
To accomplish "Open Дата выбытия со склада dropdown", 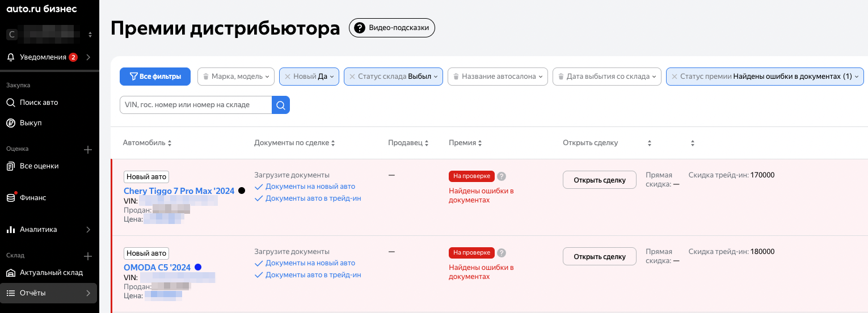I will tap(607, 77).
